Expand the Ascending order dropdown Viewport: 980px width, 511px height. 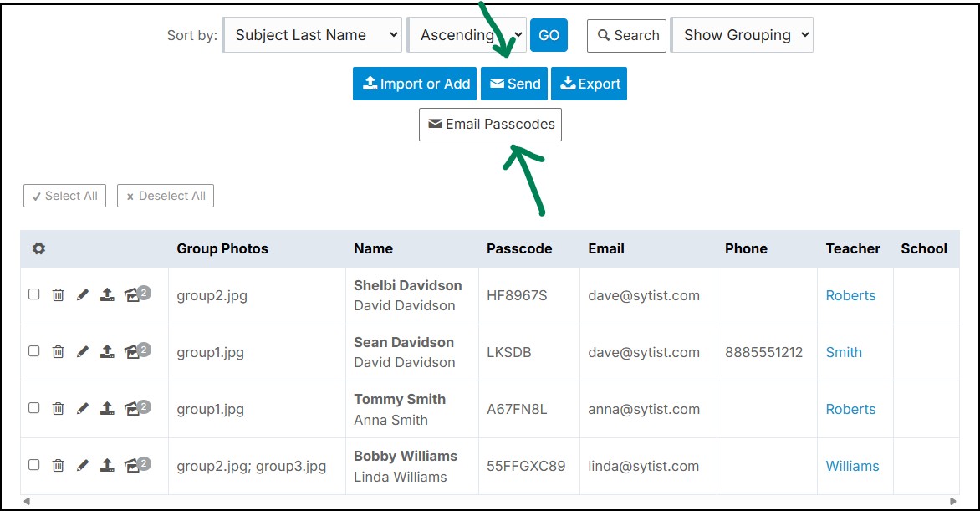tap(467, 35)
